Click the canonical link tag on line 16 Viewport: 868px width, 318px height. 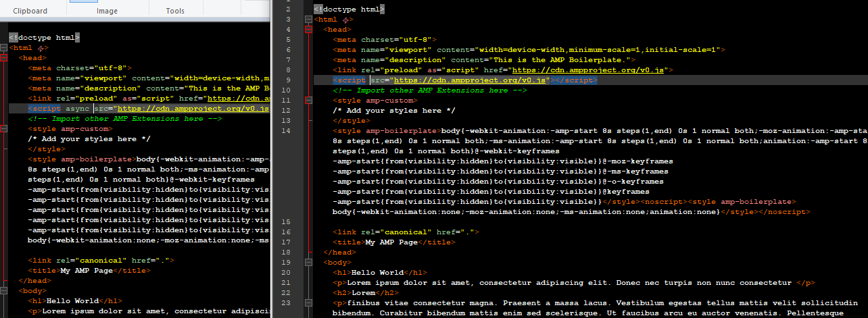tap(406, 232)
